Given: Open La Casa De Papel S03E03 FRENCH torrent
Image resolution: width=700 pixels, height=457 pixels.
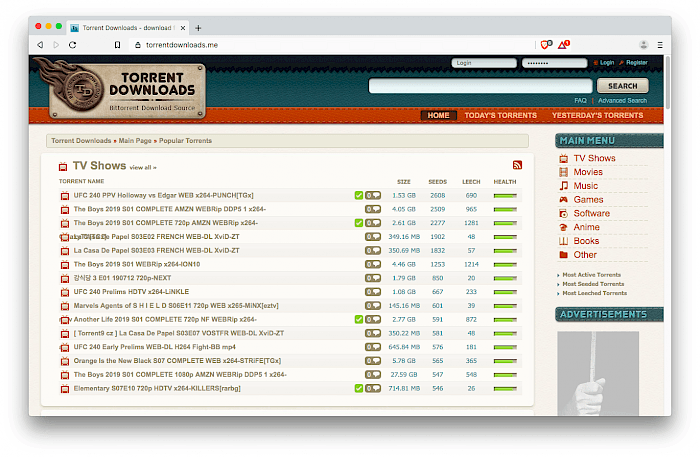Looking at the screenshot, I should click(x=156, y=250).
